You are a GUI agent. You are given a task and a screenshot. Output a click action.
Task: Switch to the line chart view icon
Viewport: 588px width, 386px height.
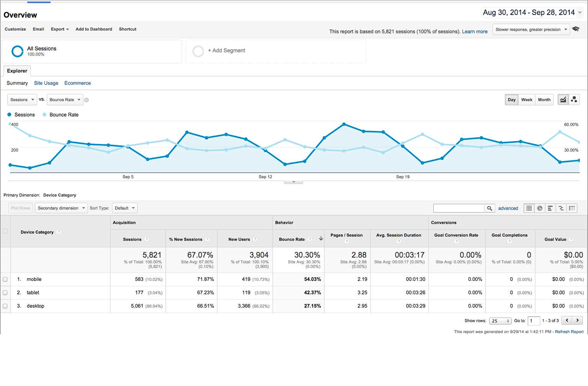pyautogui.click(x=563, y=100)
